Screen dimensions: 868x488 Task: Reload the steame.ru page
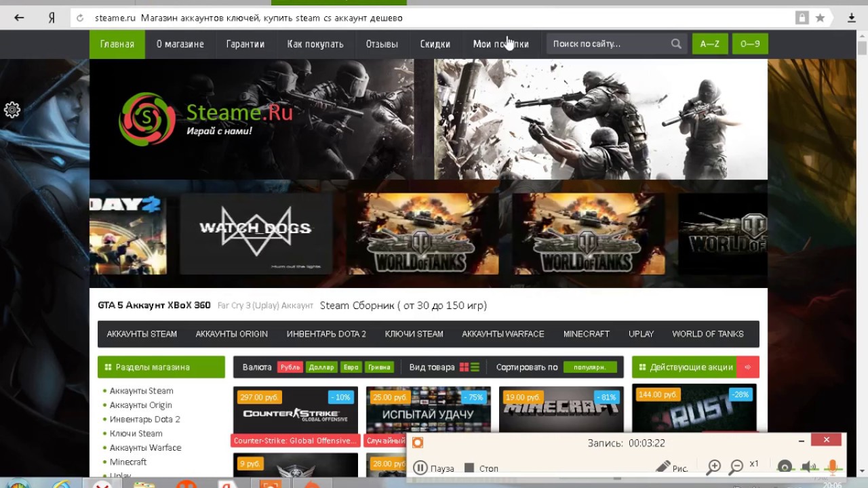point(81,18)
